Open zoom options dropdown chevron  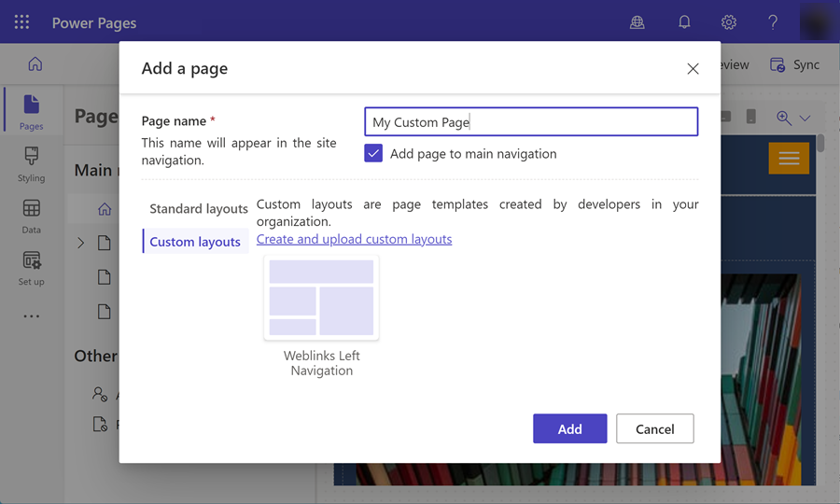pyautogui.click(x=805, y=119)
